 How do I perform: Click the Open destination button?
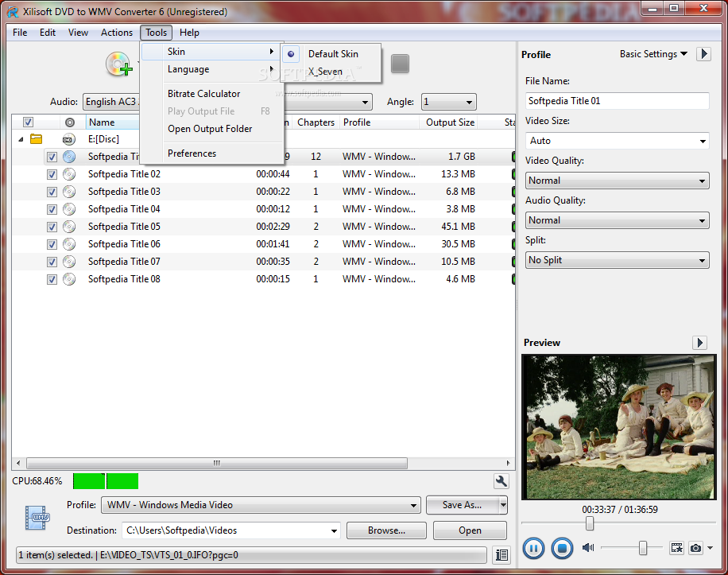click(x=470, y=530)
